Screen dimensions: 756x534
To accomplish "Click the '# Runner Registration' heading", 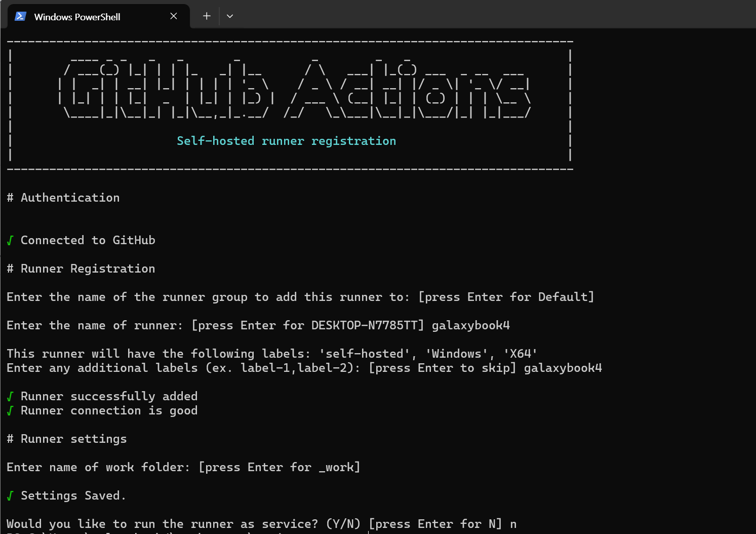I will pos(81,269).
